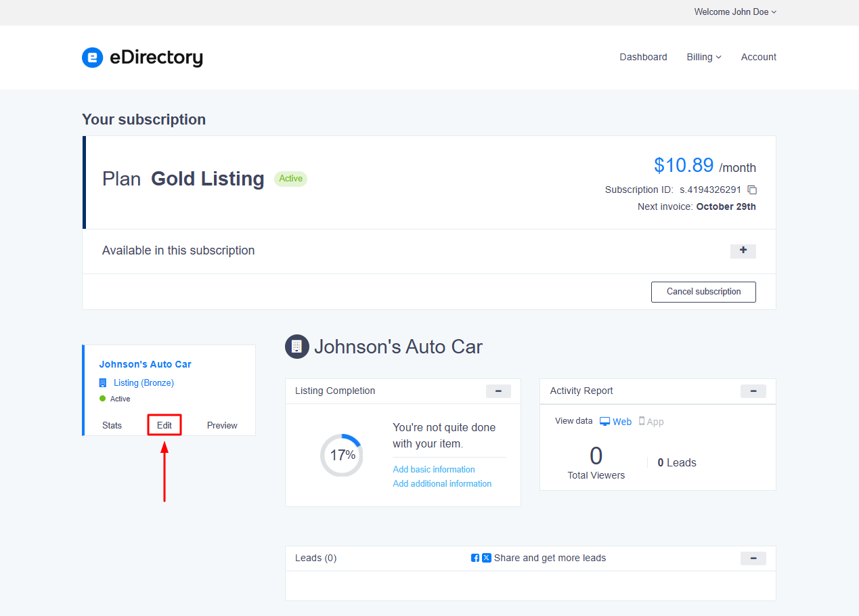This screenshot has width=859, height=616.
Task: Open the Preview tab of the listing card
Action: pos(222,425)
